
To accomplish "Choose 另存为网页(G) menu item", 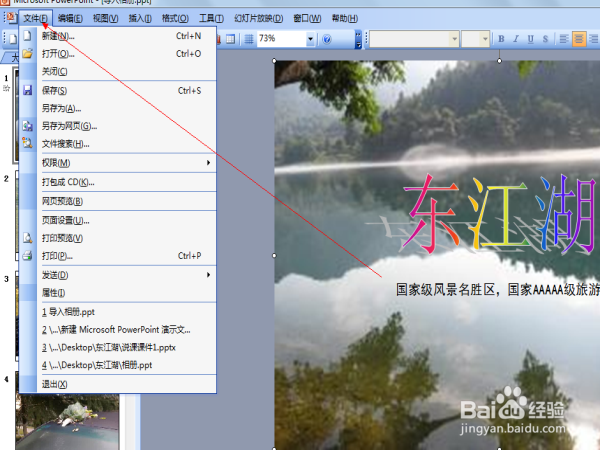I will 119,126.
